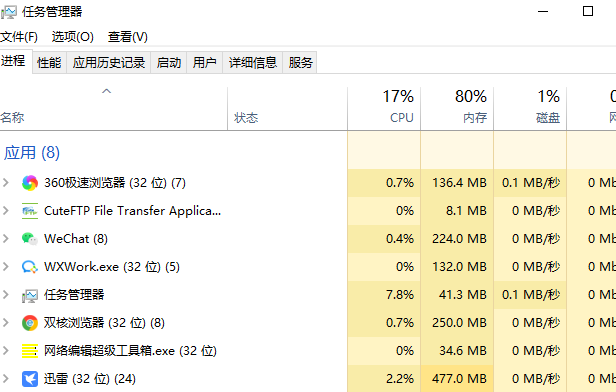Select the CuteFTP File Transfer Applica... name
Screen dimensions: 616x392
pos(132,211)
